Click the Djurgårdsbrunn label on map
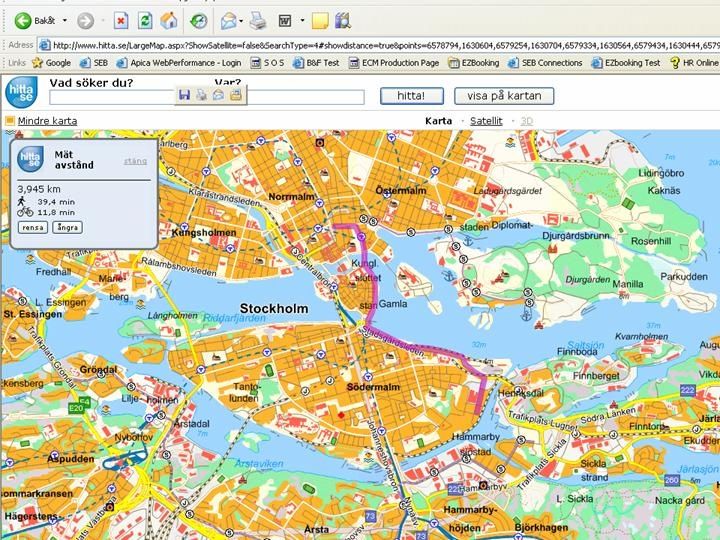The image size is (720, 540). (576, 236)
